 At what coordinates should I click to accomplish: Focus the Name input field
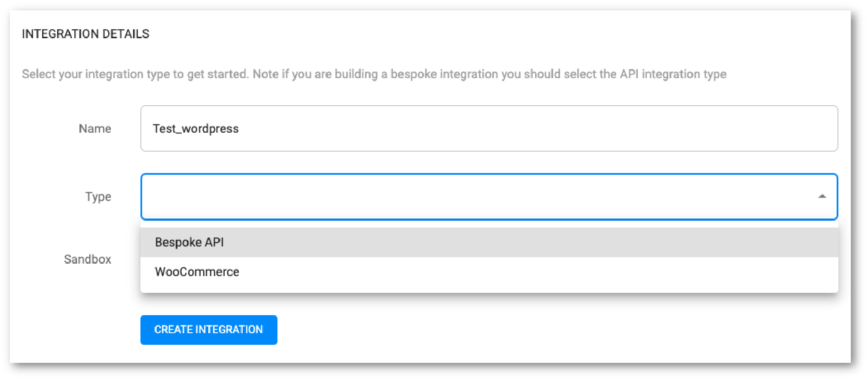tap(489, 128)
